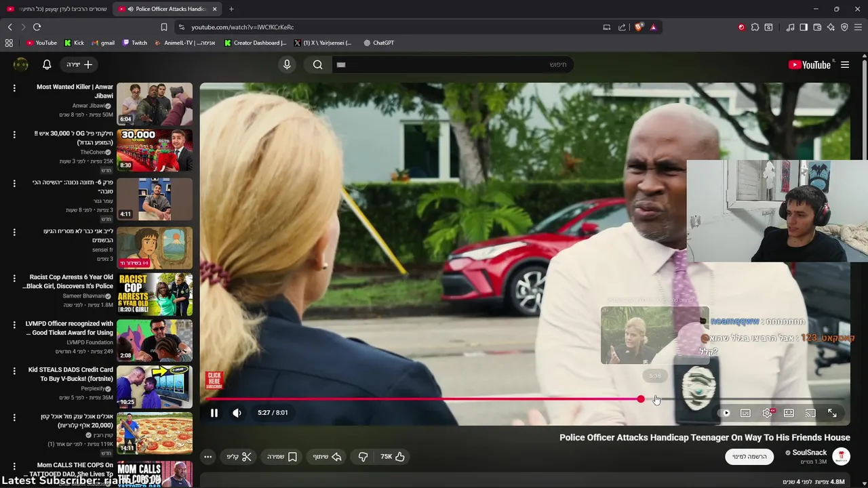Open the account avatar menu
Image resolution: width=868 pixels, height=488 pixels.
pyautogui.click(x=21, y=64)
